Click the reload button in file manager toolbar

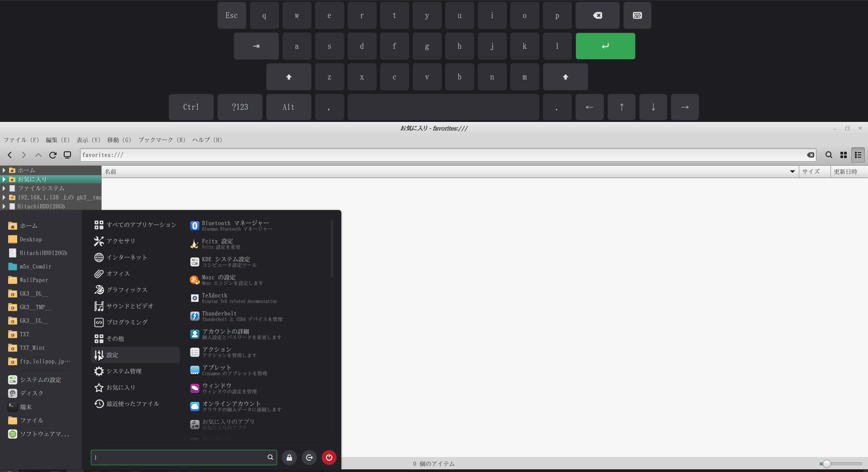point(53,155)
